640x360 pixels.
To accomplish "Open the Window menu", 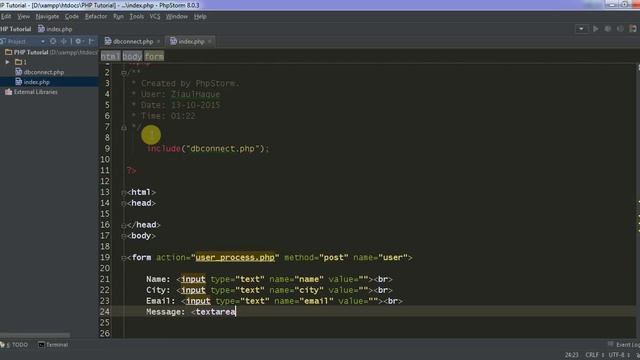I will click(x=177, y=16).
